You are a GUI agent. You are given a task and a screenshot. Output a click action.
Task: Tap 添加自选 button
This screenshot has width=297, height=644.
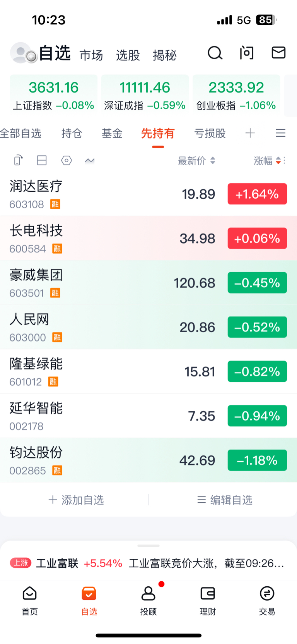click(x=76, y=500)
